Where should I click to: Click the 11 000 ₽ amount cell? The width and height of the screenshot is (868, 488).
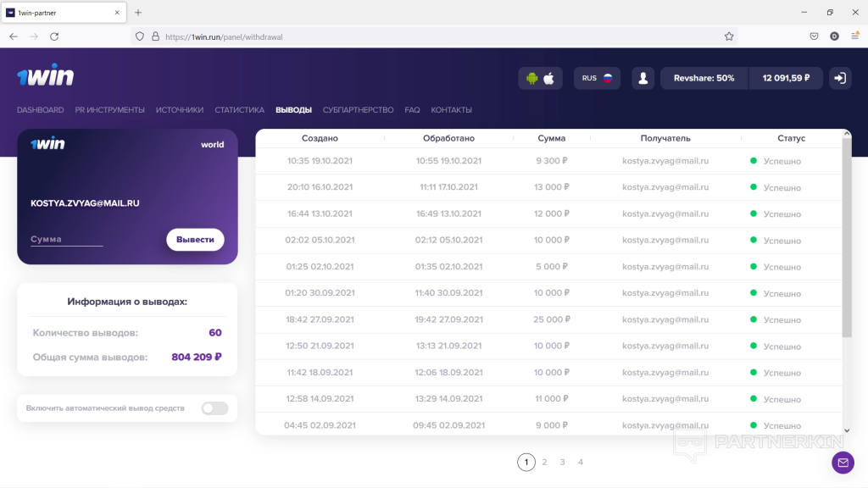pyautogui.click(x=551, y=399)
